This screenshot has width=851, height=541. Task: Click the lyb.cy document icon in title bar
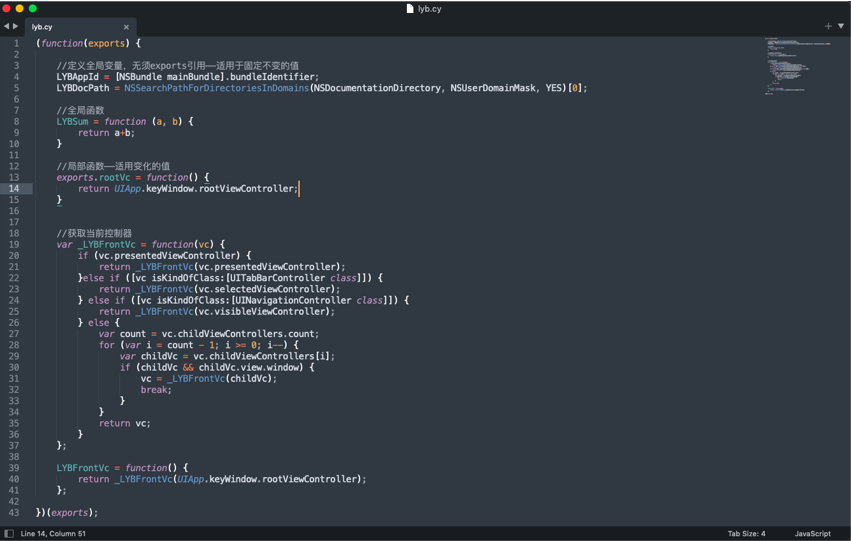coord(410,9)
